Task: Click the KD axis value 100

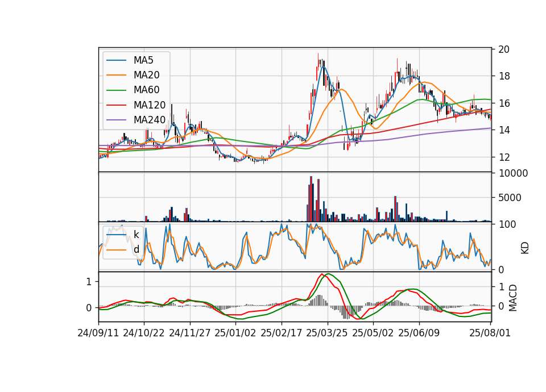Action: [x=507, y=224]
